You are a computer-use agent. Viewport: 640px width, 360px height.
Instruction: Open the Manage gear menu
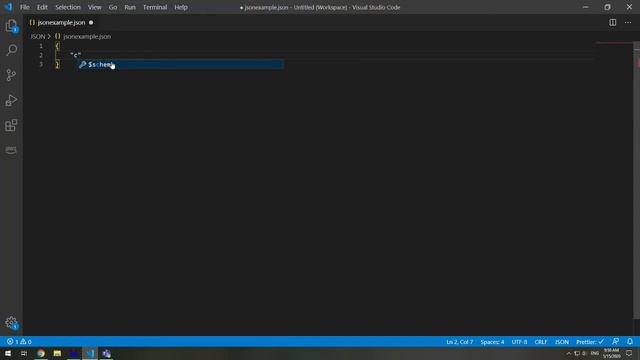click(x=11, y=323)
